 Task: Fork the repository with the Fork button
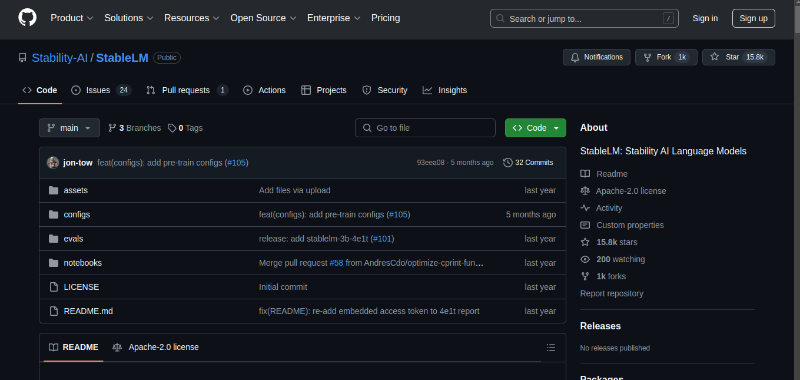[x=666, y=57]
